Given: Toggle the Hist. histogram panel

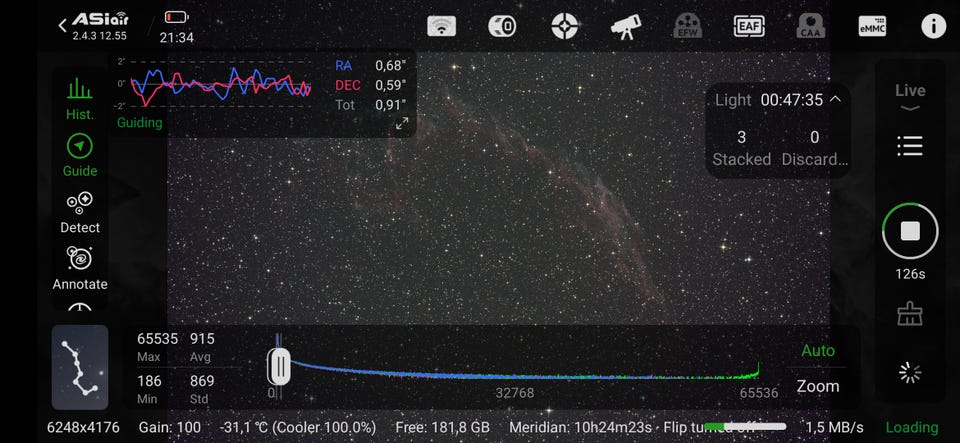Looking at the screenshot, I should pyautogui.click(x=80, y=99).
